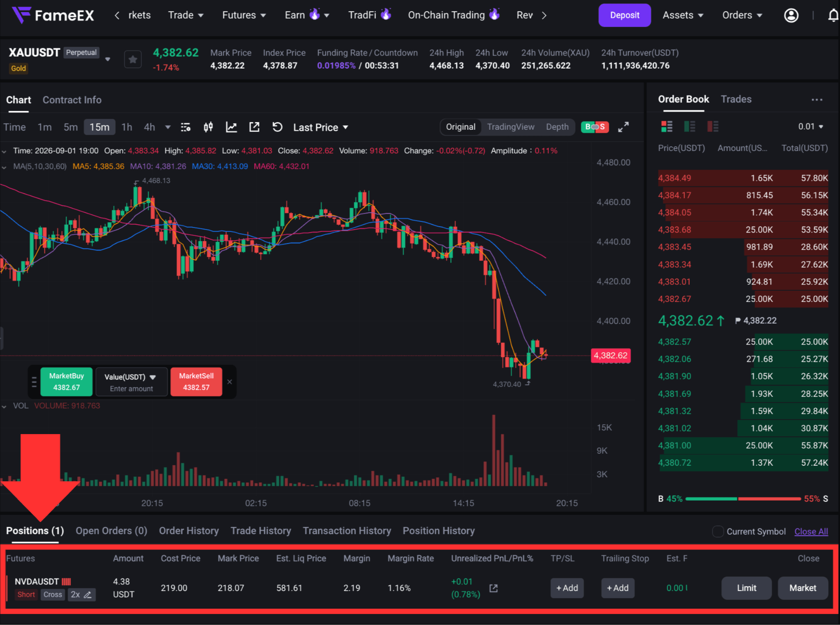
Task: Add XAUUSDT to favorites with the star
Action: coord(133,60)
